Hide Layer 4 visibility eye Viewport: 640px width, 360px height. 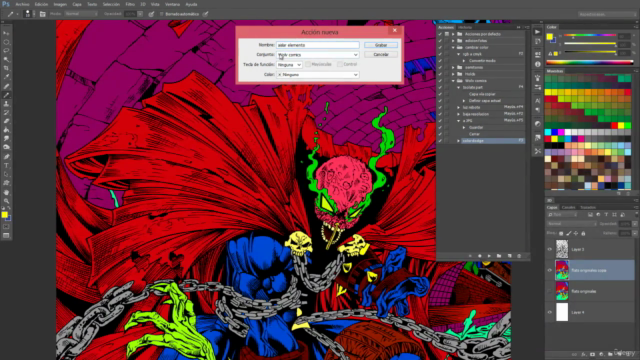549,312
